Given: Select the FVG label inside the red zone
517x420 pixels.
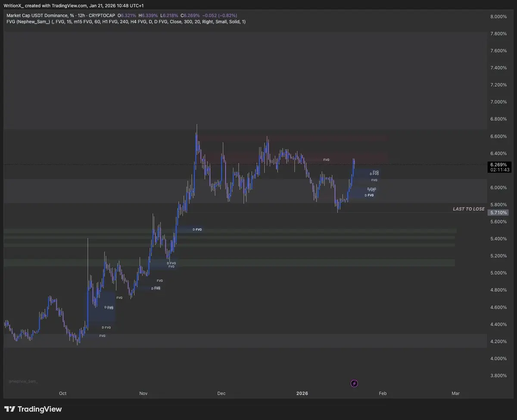Looking at the screenshot, I should point(326,160).
